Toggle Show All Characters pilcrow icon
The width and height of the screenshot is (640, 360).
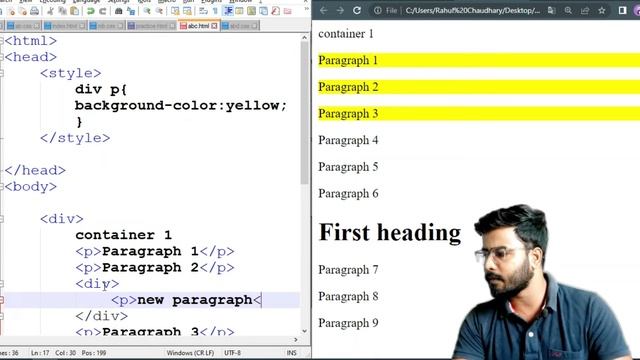pyautogui.click(x=215, y=11)
